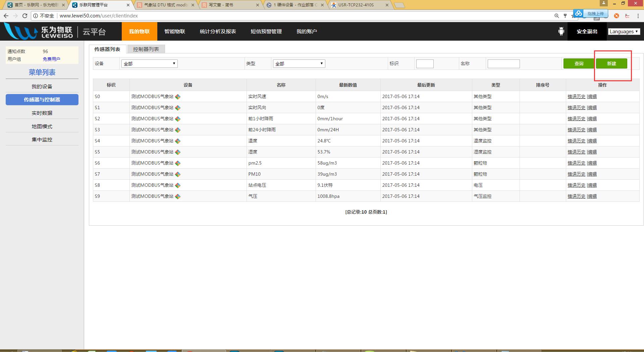The width and height of the screenshot is (644, 352).
Task: Open 集中监控 in sidebar
Action: 42,140
